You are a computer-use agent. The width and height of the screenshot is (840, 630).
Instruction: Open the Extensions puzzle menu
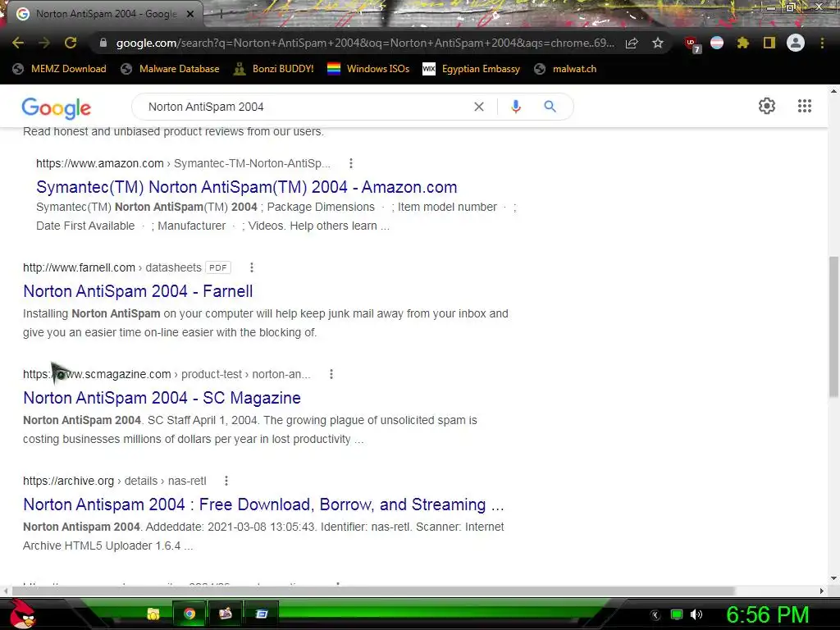click(x=742, y=43)
